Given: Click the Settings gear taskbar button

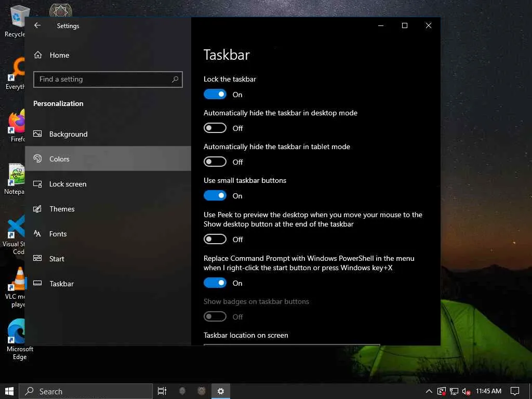Looking at the screenshot, I should 220,391.
